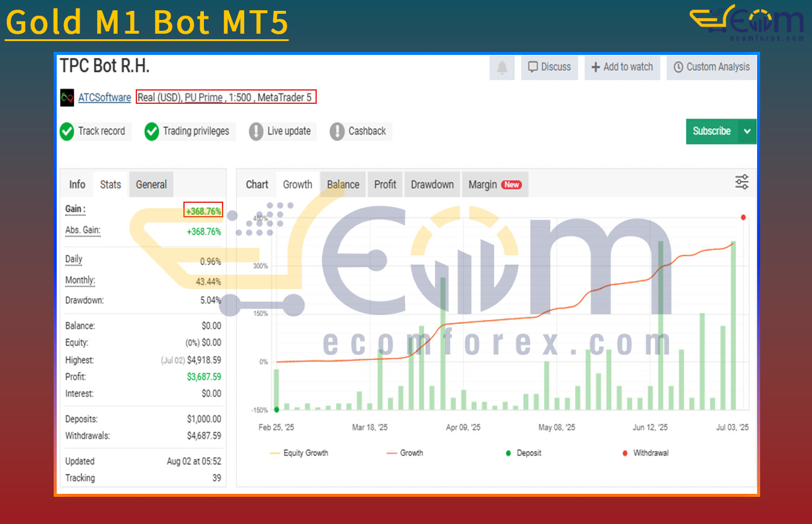This screenshot has height=524, width=812.
Task: Open the Profit chart tab
Action: (x=385, y=185)
